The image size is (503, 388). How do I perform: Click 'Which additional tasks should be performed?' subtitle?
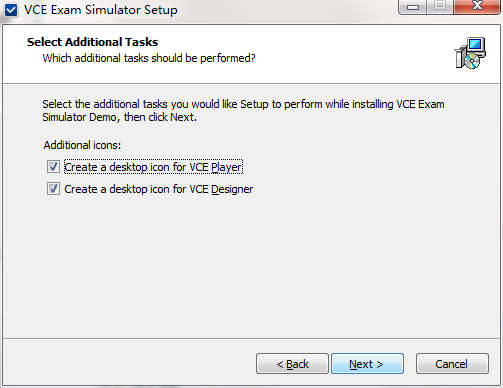coord(149,58)
